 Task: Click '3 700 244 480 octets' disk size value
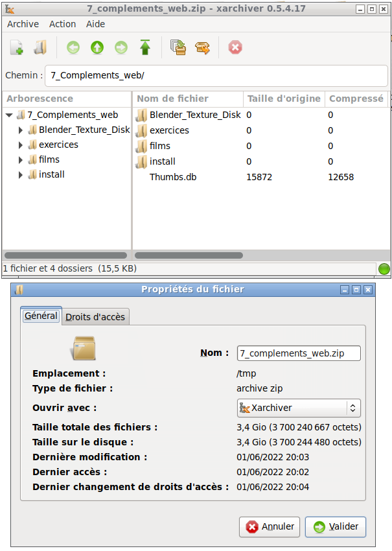coord(315,442)
